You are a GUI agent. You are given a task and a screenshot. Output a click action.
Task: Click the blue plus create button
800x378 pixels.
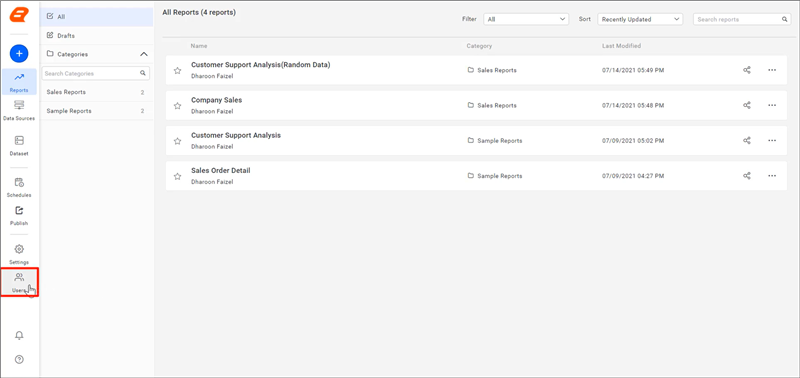pos(19,53)
